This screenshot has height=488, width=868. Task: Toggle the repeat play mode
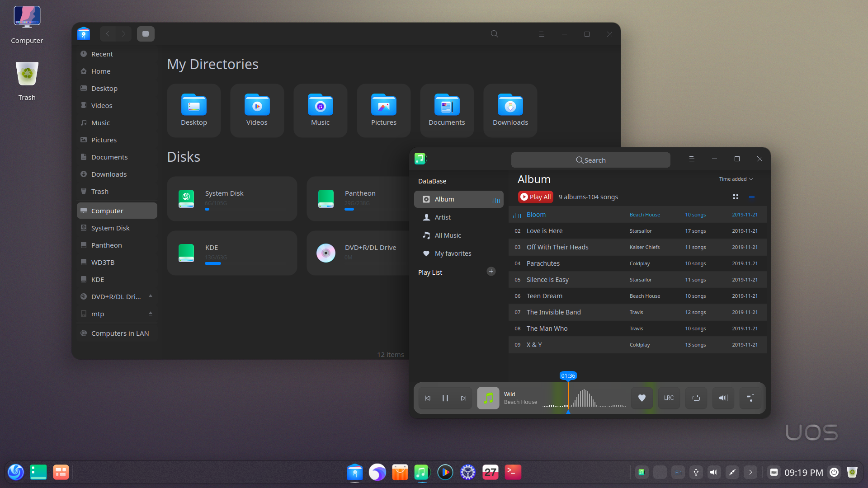(x=696, y=398)
